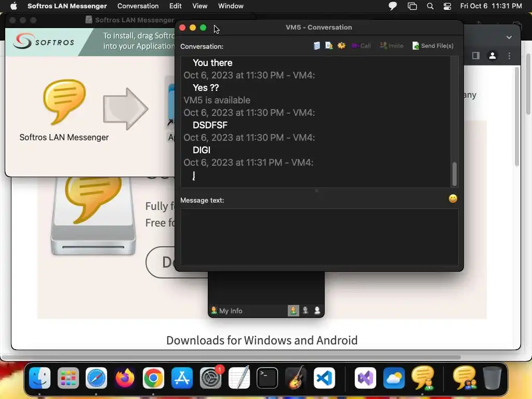Open user information icon in conversation toolbar

328,46
